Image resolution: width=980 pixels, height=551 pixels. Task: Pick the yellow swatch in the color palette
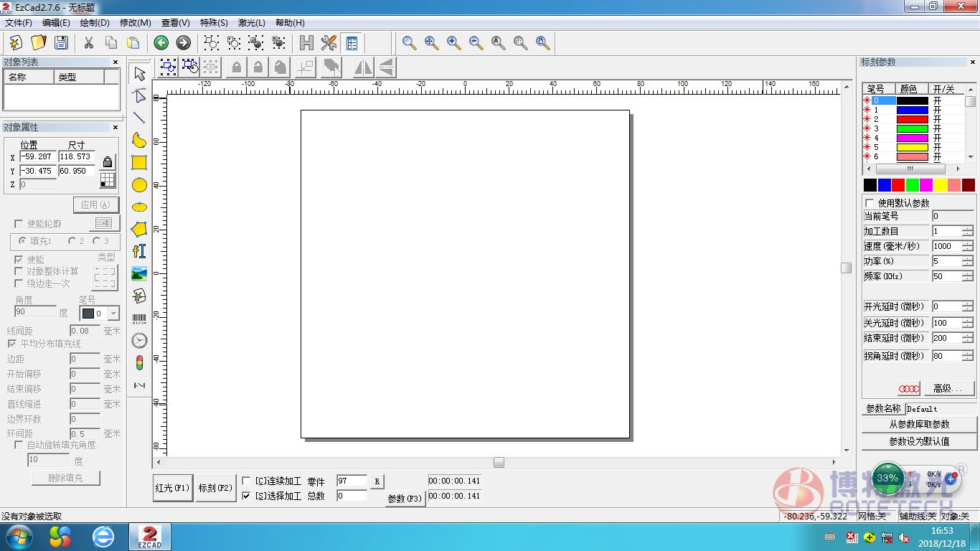pyautogui.click(x=940, y=185)
